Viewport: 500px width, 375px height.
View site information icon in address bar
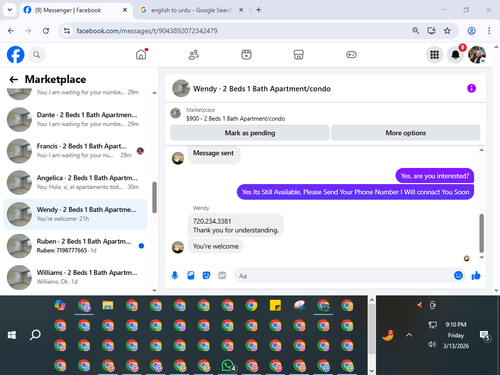67,31
